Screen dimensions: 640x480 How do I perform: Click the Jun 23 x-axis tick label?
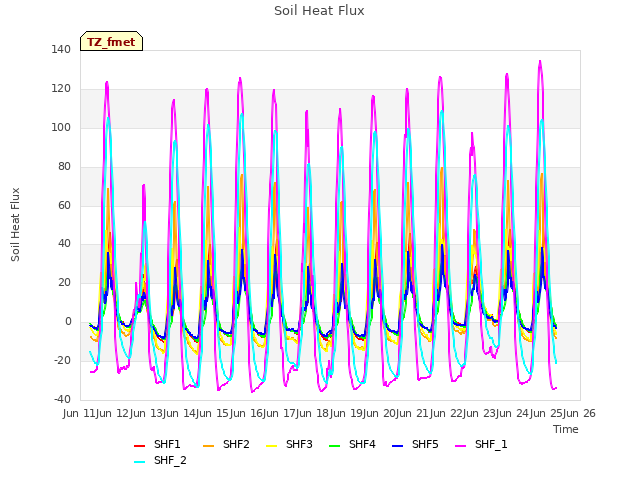(480, 413)
